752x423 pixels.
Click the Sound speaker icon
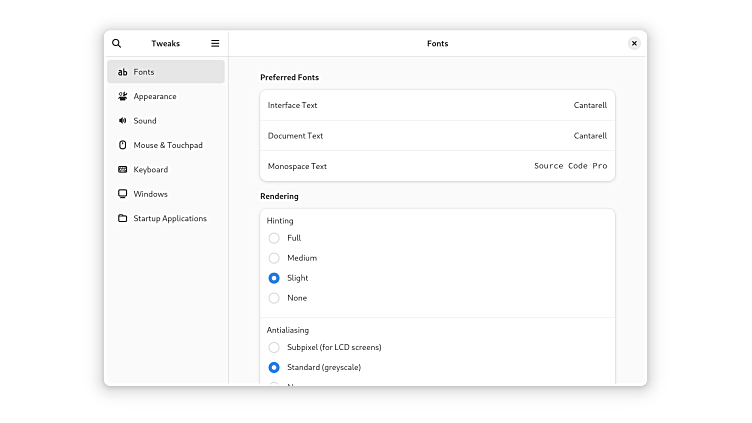click(122, 121)
